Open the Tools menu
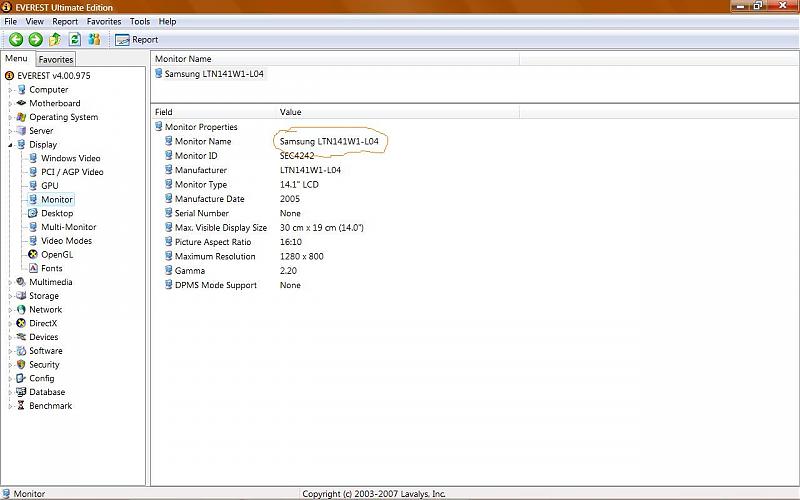 pyautogui.click(x=140, y=21)
